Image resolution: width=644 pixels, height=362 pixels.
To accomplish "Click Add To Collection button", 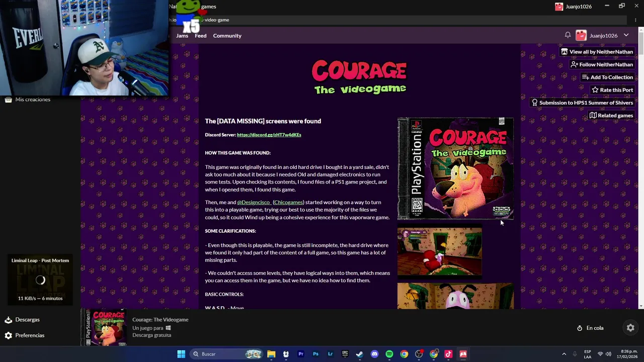I will [x=607, y=77].
